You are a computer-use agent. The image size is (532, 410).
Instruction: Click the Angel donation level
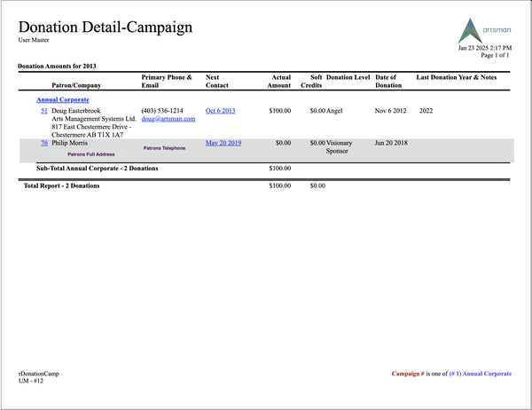point(334,111)
